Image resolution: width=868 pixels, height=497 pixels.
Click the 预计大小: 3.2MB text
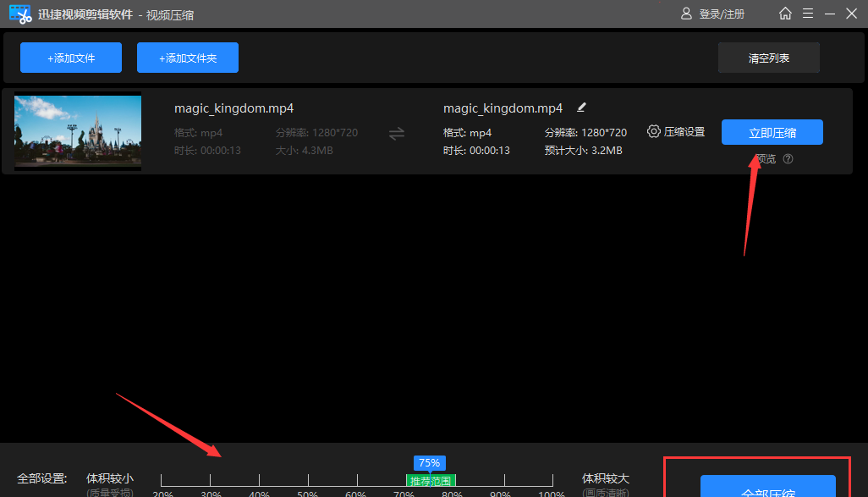584,150
